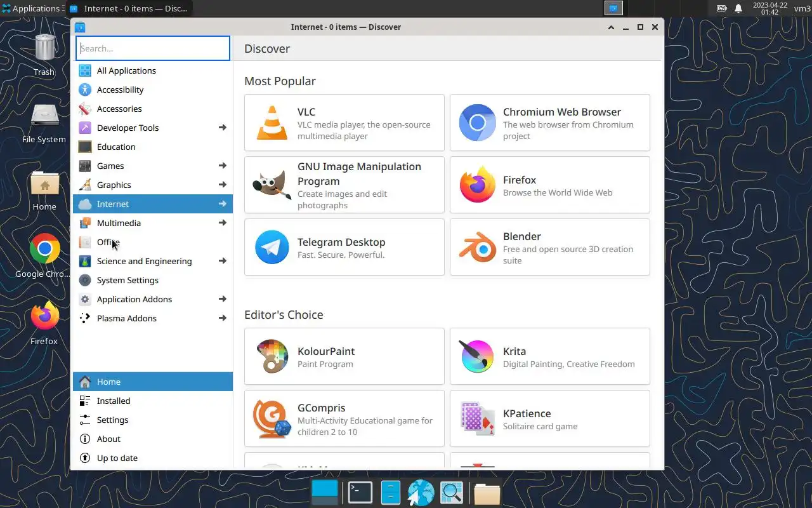Expand the Application Addons arrow
This screenshot has height=508, width=812.
(223, 299)
